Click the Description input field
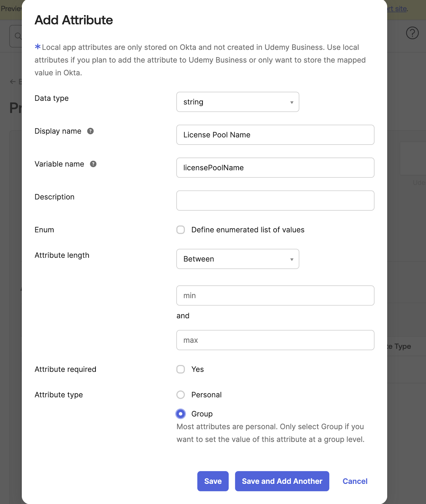 click(x=275, y=200)
